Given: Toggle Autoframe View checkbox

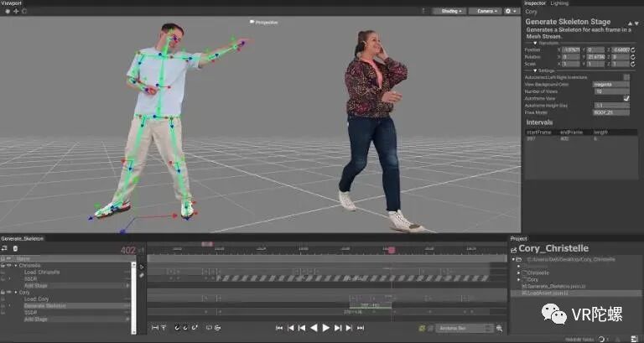Looking at the screenshot, I should [x=626, y=98].
